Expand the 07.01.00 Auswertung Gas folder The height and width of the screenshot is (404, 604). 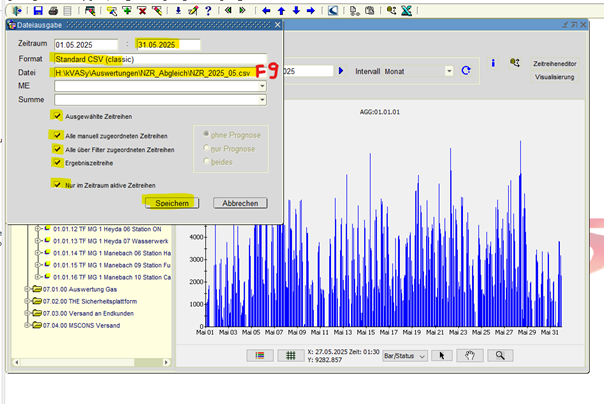click(27, 289)
